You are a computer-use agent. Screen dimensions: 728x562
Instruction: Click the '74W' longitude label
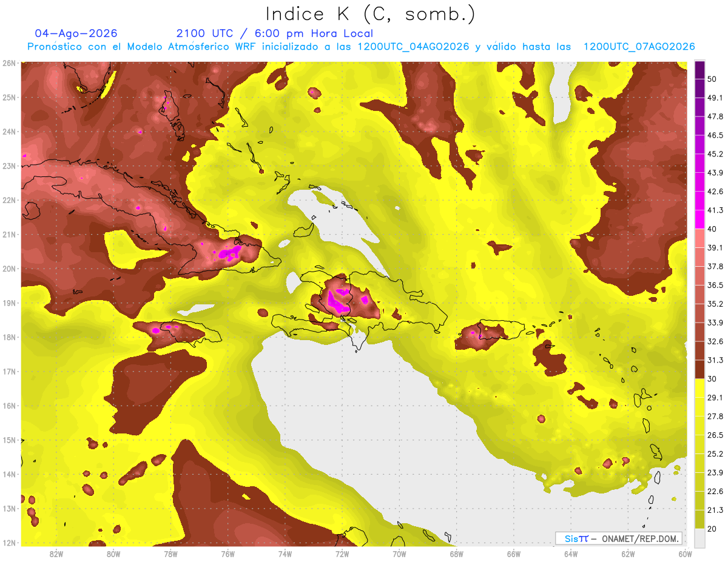tap(285, 553)
